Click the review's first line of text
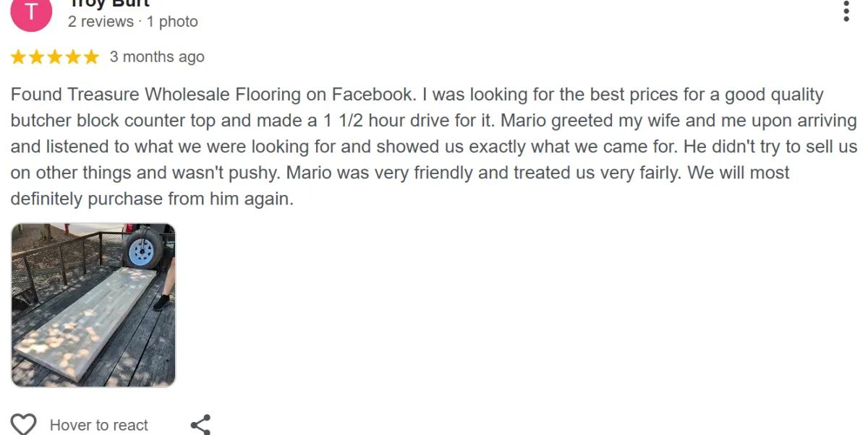The width and height of the screenshot is (868, 435). coord(416,95)
